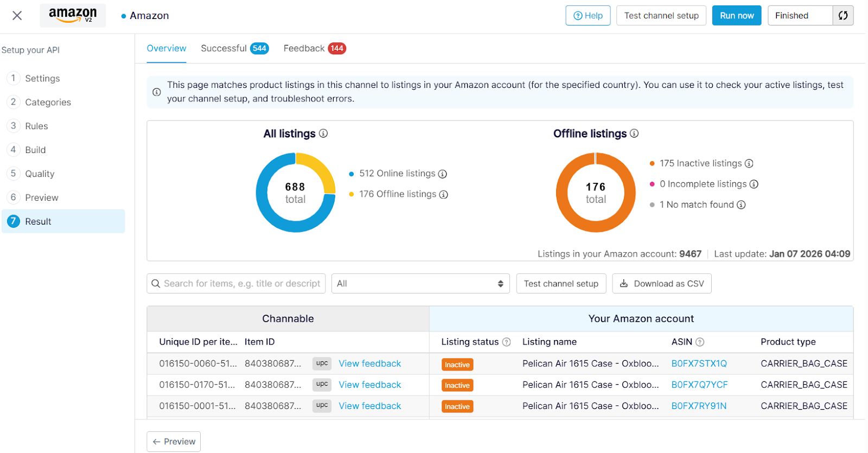Click the info icon beside Offline listings heading
Image resolution: width=868 pixels, height=453 pixels.
click(x=634, y=133)
